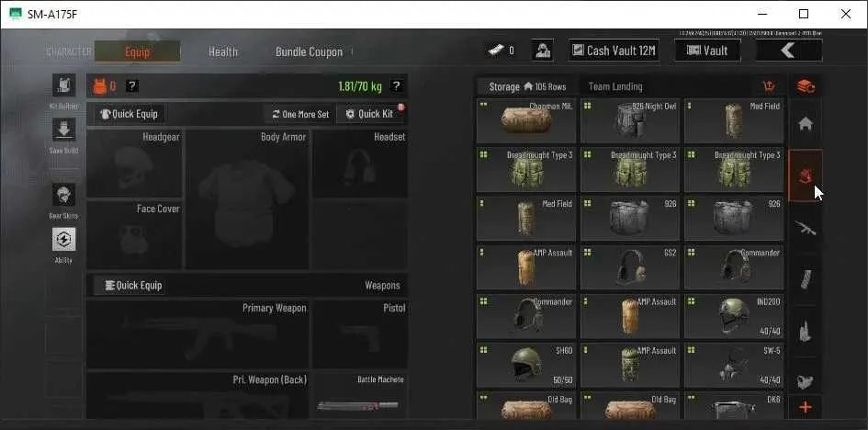Viewport: 868px width, 430px height.
Task: Click the storage sort icon beside Team Lending
Action: (x=769, y=86)
